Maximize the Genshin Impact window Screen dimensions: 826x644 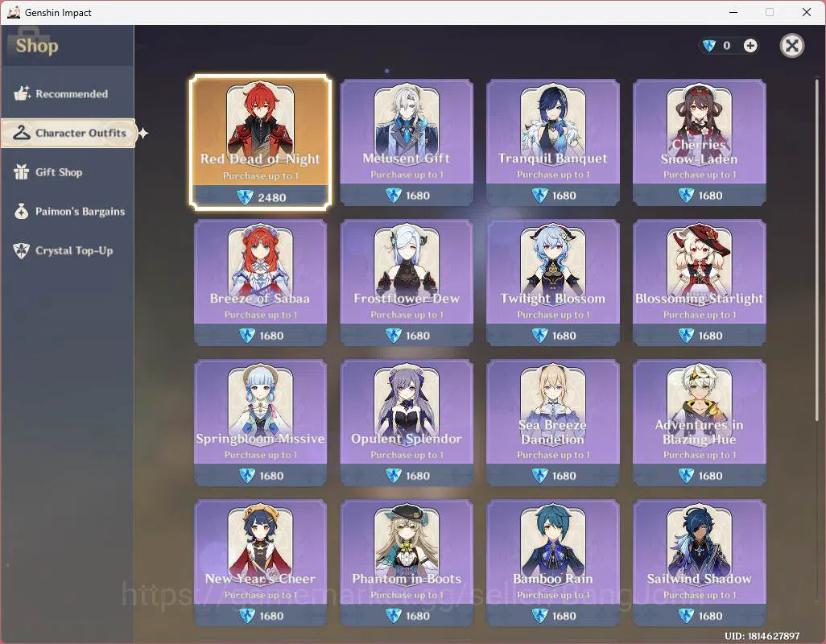770,12
